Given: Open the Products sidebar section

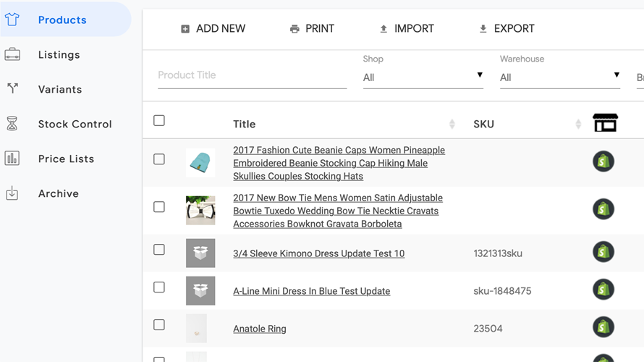Looking at the screenshot, I should [62, 20].
